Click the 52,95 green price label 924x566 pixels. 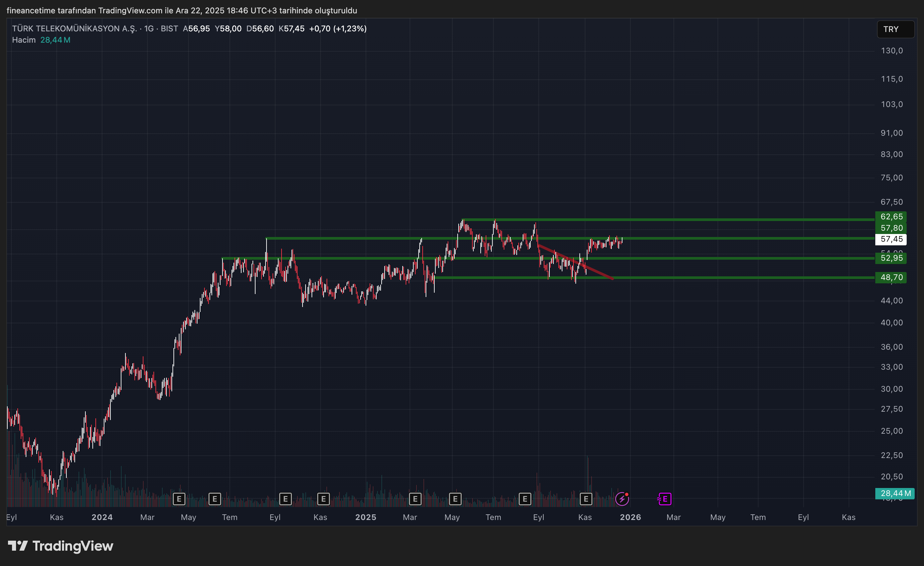point(891,258)
